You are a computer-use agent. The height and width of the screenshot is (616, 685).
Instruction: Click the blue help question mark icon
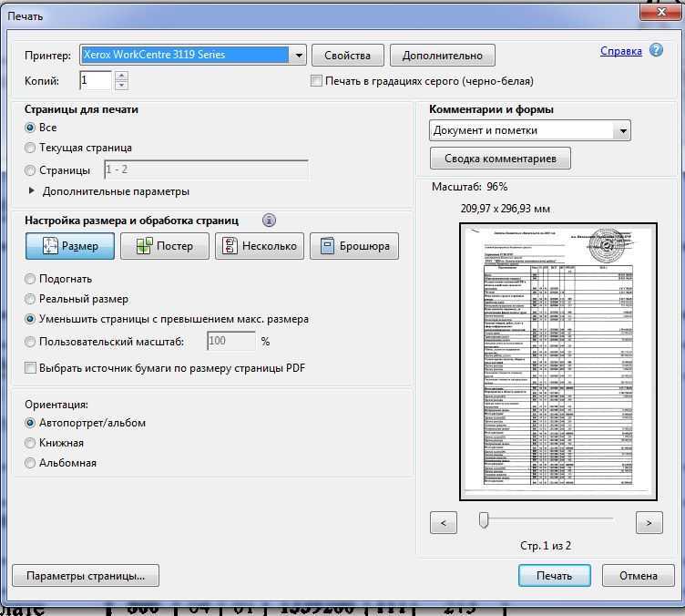tap(656, 50)
